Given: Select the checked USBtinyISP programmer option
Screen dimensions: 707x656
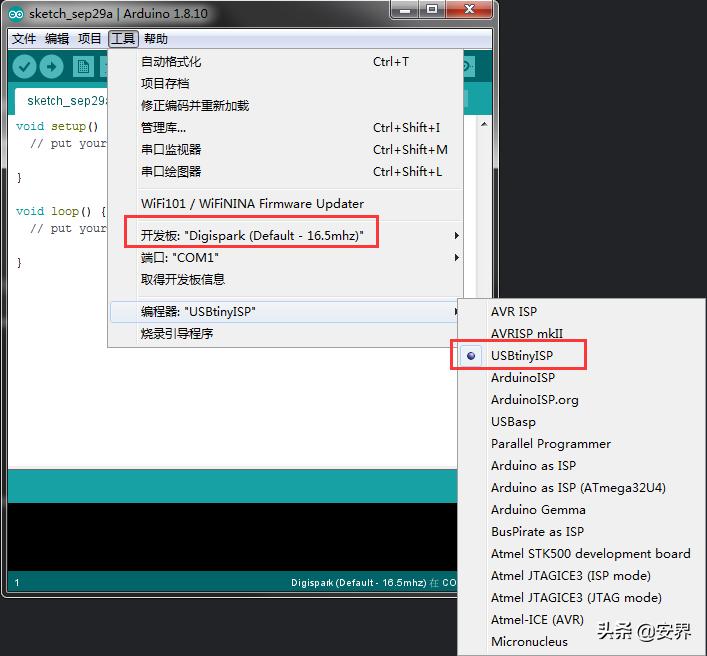Looking at the screenshot, I should (581, 356).
